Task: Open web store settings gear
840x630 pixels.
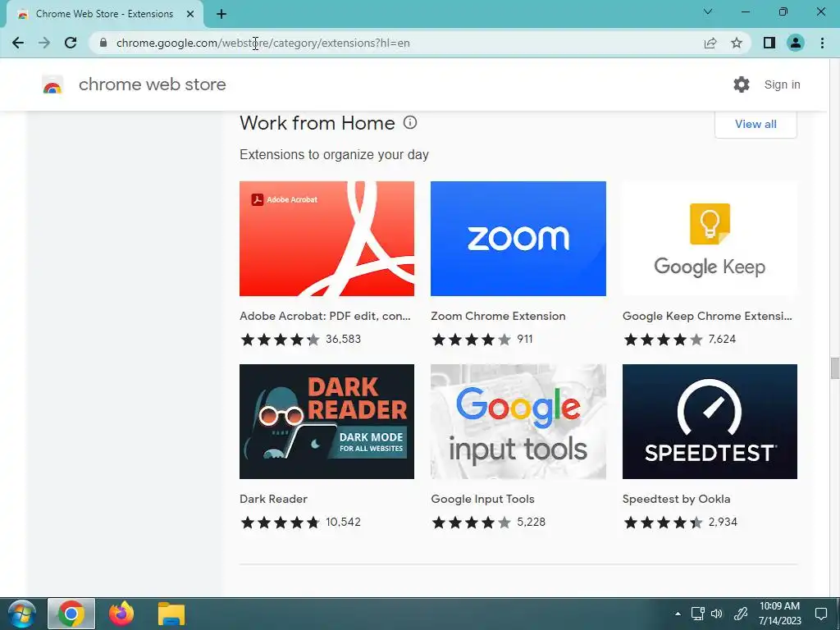Action: [742, 84]
